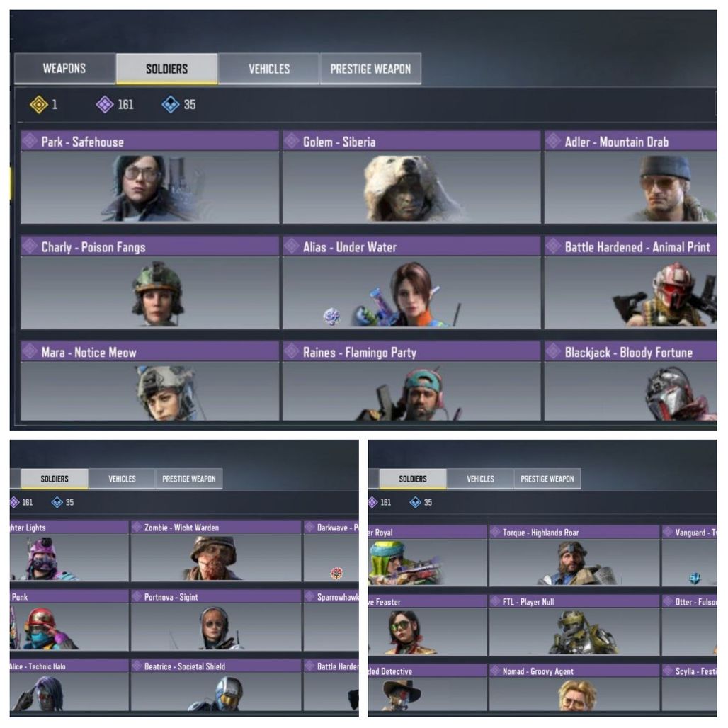This screenshot has height=728, width=728.
Task: Pick the Beatrice - Societal Shield soldier
Action: [216, 686]
